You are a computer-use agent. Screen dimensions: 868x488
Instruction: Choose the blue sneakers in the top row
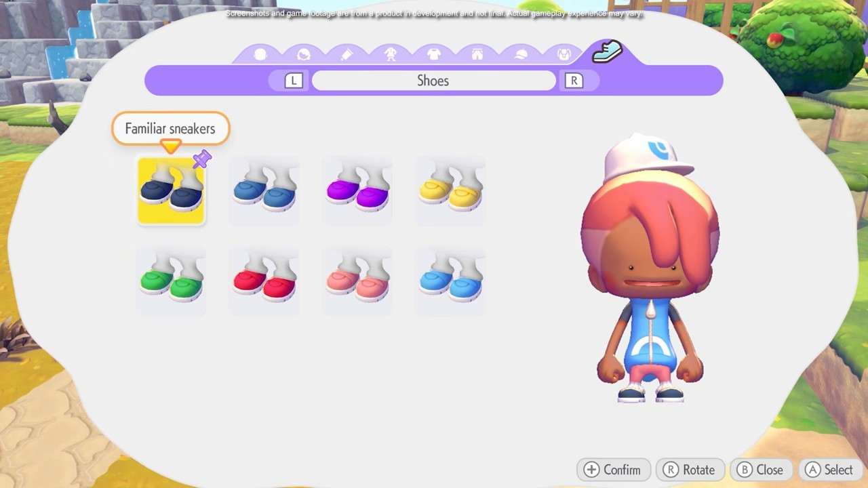(264, 191)
